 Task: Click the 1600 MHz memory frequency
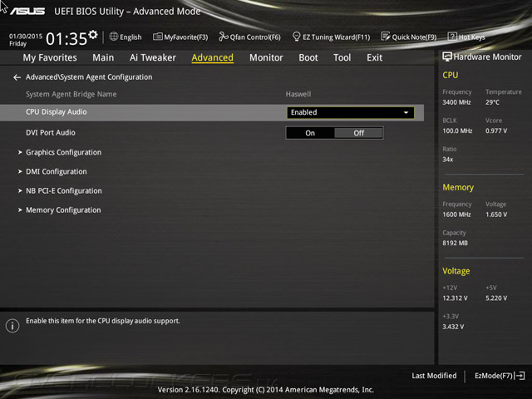click(x=456, y=214)
